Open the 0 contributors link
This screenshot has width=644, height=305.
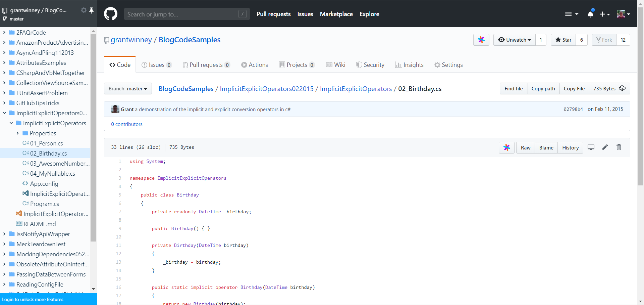(x=127, y=124)
